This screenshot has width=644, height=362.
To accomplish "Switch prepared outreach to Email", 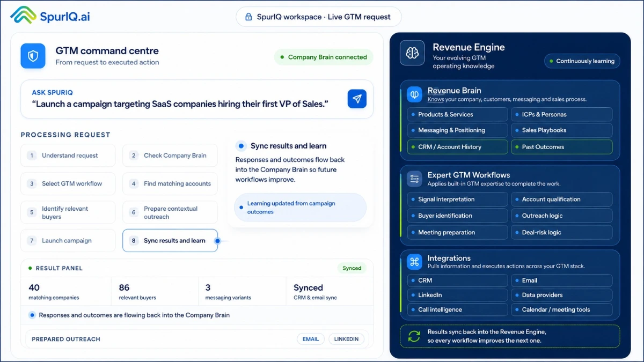I will click(311, 339).
